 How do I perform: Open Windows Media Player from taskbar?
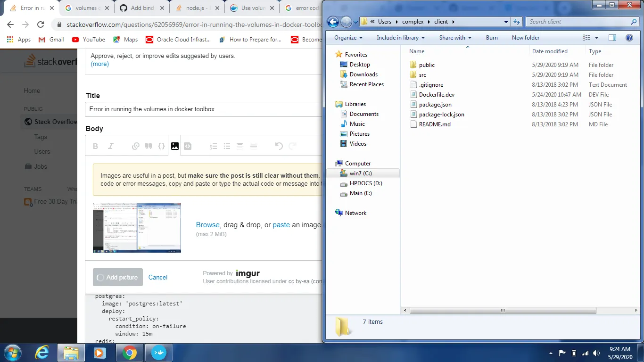coord(99,353)
